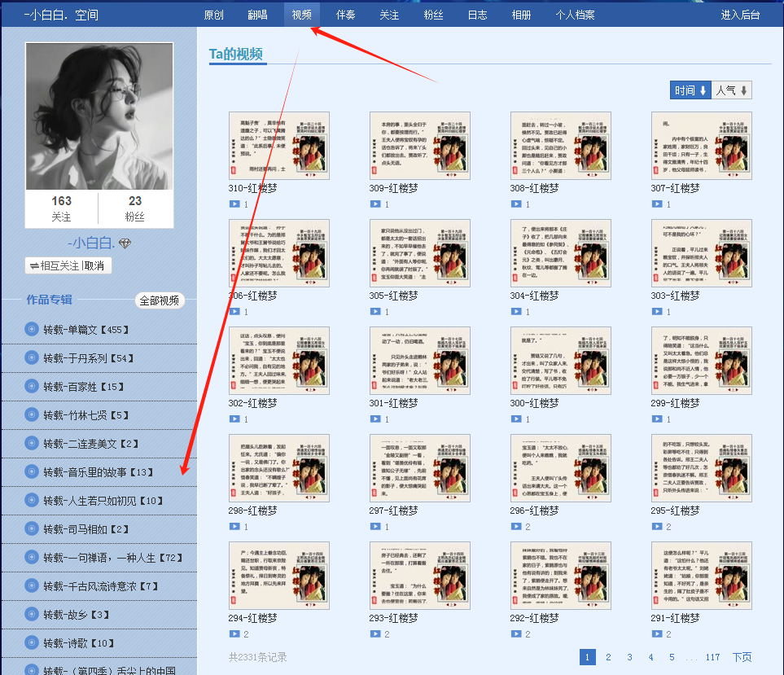Click the disc icon beside 转载-百家姓
Screen dimensions: 784x675
click(32, 387)
